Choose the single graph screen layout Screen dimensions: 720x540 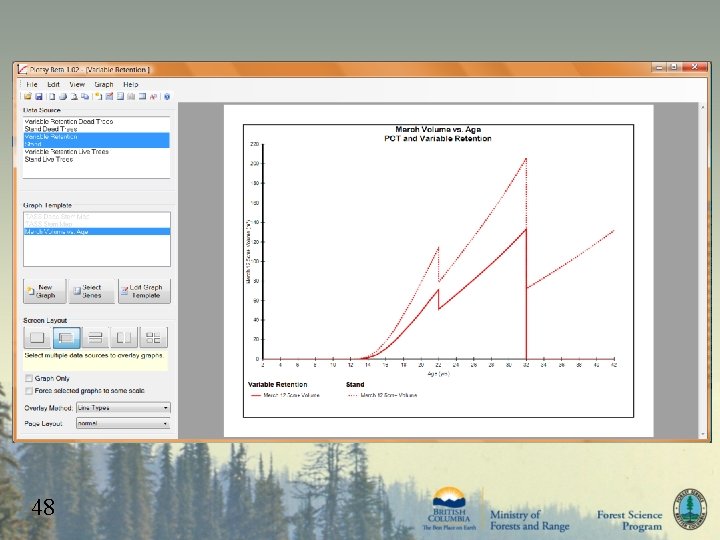37,338
